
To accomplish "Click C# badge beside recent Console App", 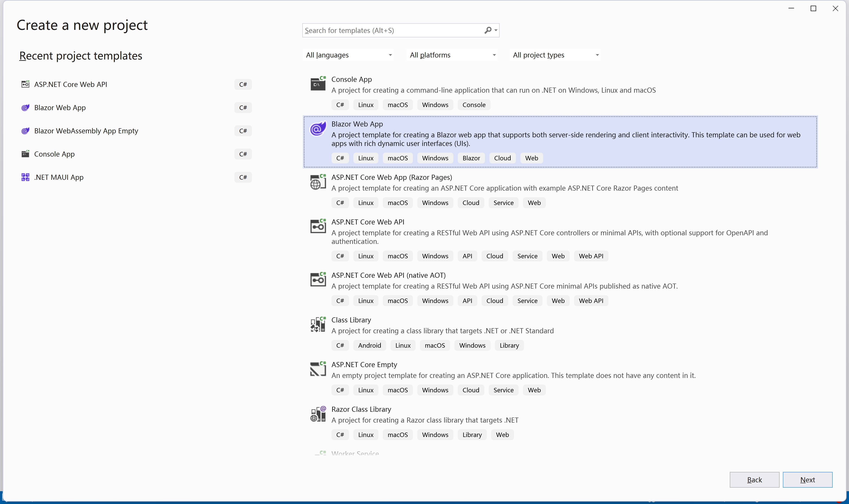I will click(x=243, y=154).
